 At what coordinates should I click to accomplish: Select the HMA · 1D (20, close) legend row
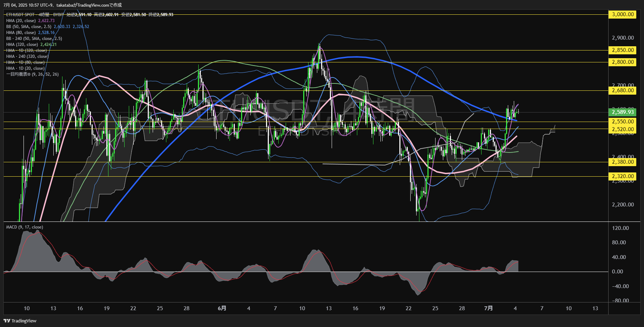pos(25,68)
